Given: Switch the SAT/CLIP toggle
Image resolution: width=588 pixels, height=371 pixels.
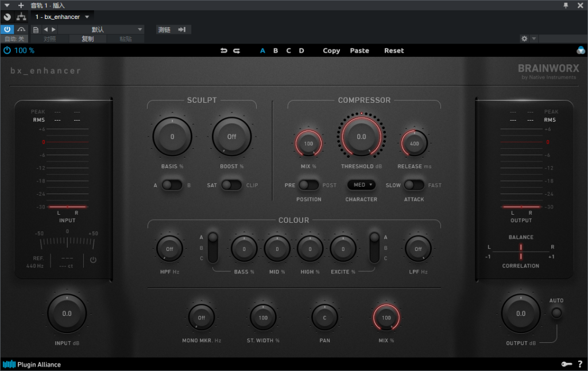Looking at the screenshot, I should point(231,185).
